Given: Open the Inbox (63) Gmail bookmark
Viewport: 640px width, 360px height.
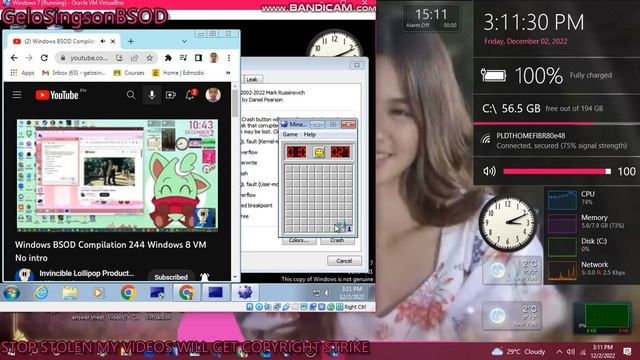Looking at the screenshot, I should point(74,73).
